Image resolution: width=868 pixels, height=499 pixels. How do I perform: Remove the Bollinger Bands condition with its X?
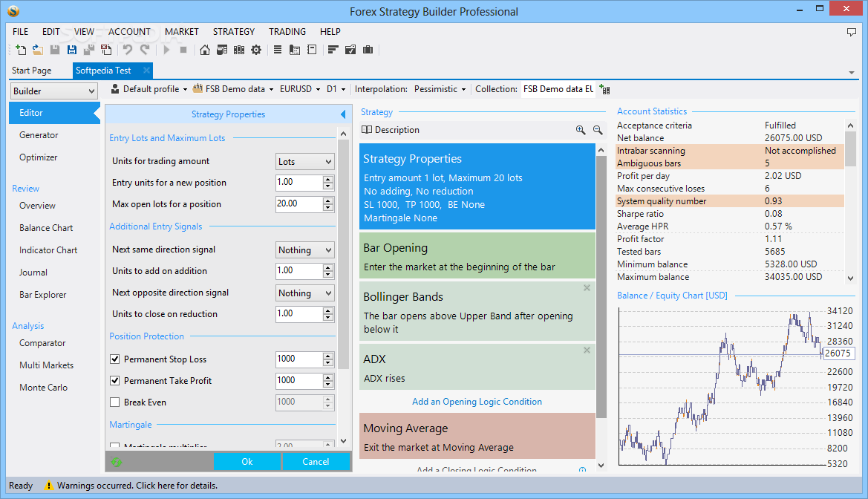[x=587, y=288]
